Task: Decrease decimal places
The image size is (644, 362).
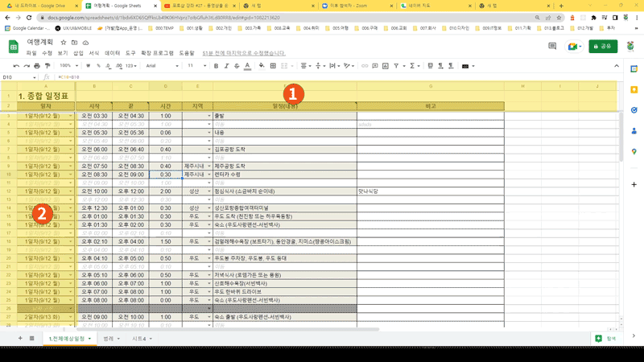Action: point(108,66)
